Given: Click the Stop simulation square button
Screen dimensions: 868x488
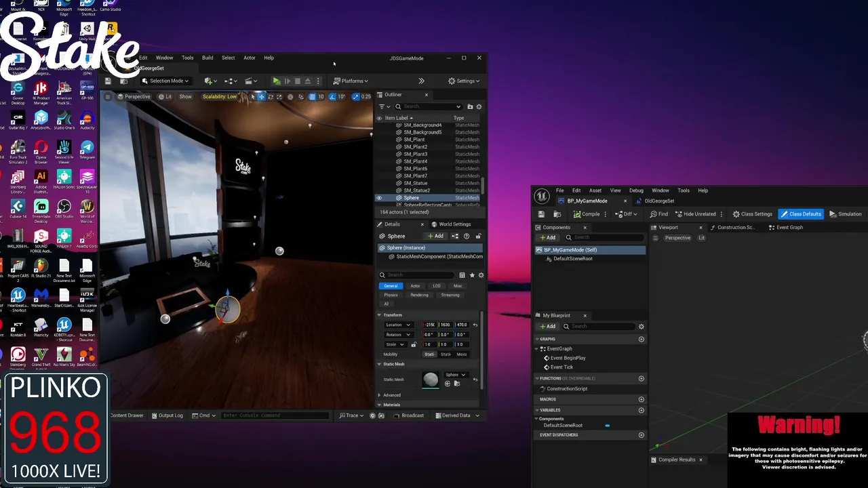Looking at the screenshot, I should 297,81.
